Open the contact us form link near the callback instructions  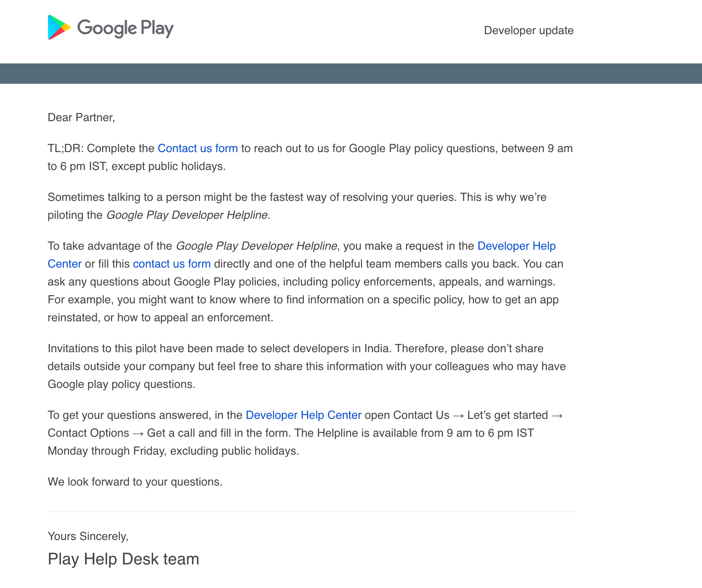click(172, 264)
